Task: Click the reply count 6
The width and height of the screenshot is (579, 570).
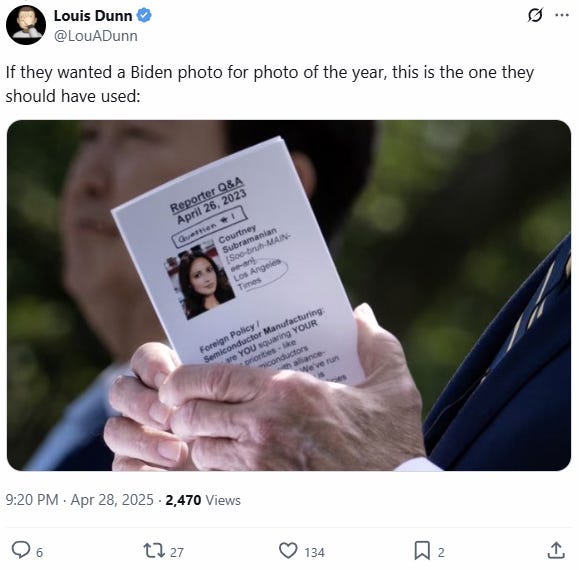Action: 40,553
